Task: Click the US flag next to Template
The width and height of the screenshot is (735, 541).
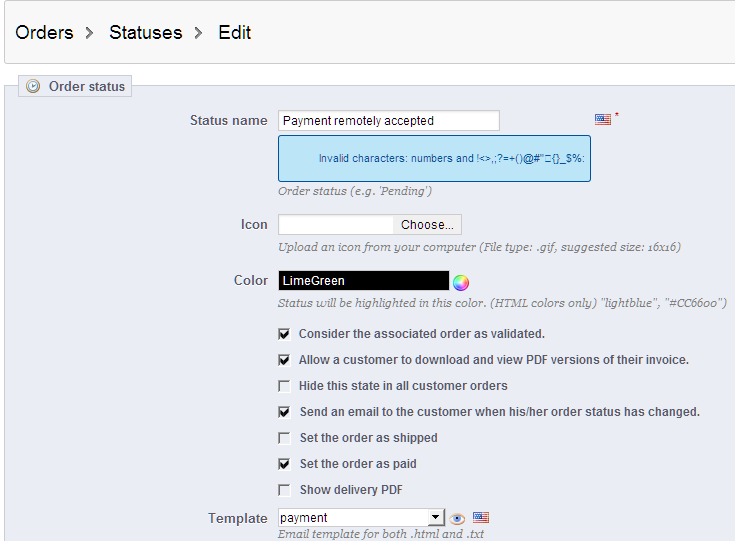Action: pyautogui.click(x=481, y=518)
